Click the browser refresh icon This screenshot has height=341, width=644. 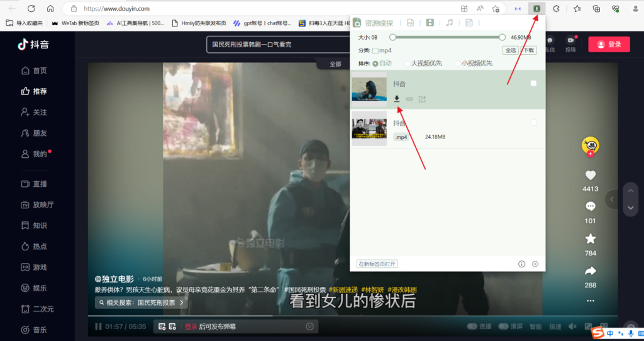click(x=31, y=9)
